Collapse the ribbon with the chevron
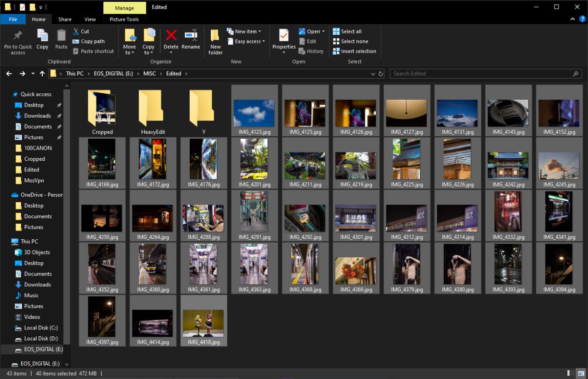The width and height of the screenshot is (588, 379). tap(572, 19)
